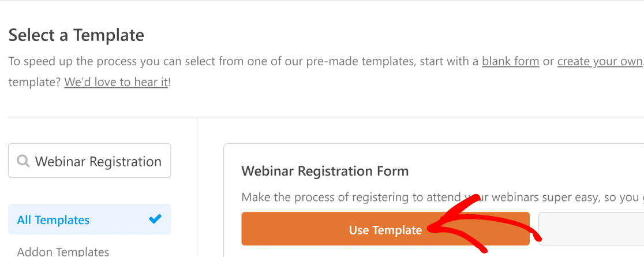Screen dimensions: 644x257
Task: Click the magnifying glass search icon
Action: click(24, 161)
